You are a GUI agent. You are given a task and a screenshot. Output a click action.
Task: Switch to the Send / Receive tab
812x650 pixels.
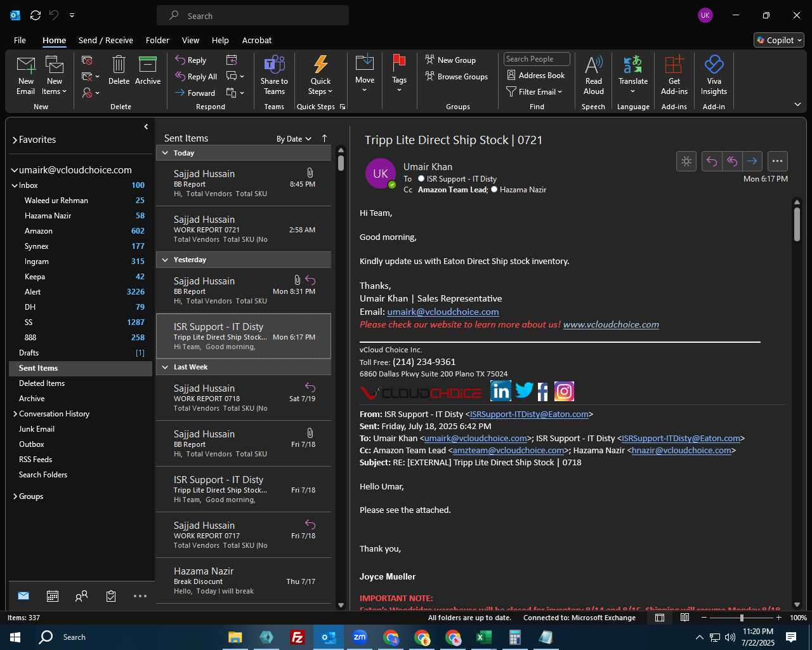106,40
